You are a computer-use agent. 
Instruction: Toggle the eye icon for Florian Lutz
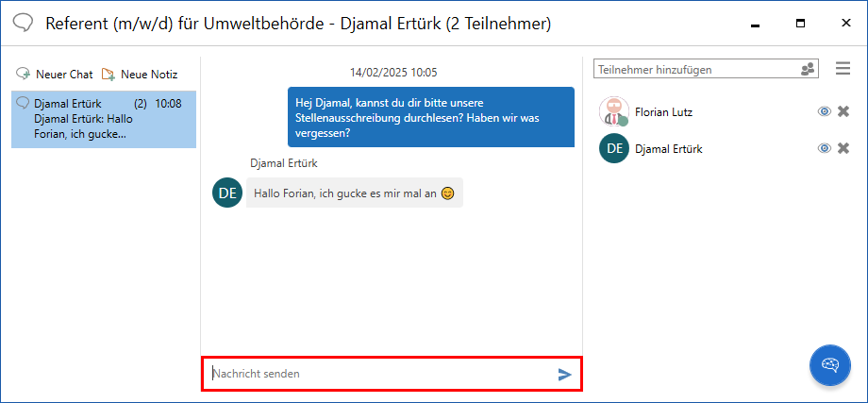click(x=824, y=111)
